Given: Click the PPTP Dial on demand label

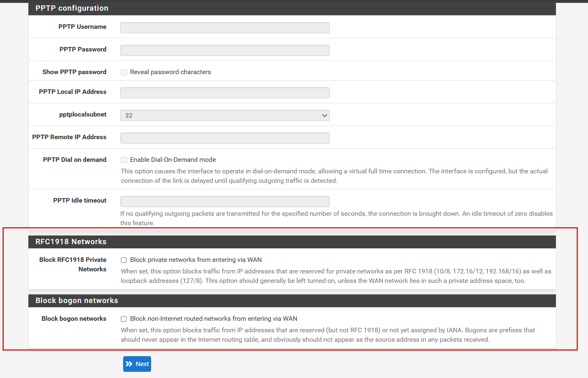Looking at the screenshot, I should (75, 160).
